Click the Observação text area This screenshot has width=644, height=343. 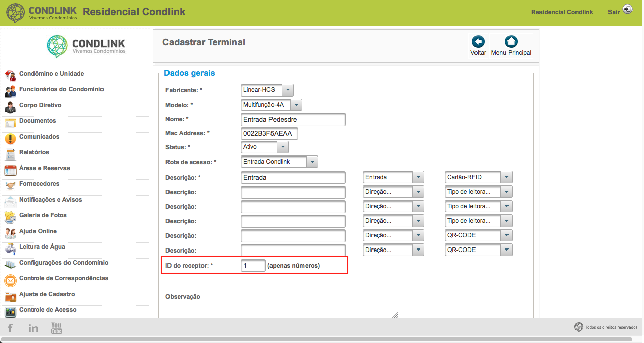click(x=320, y=296)
